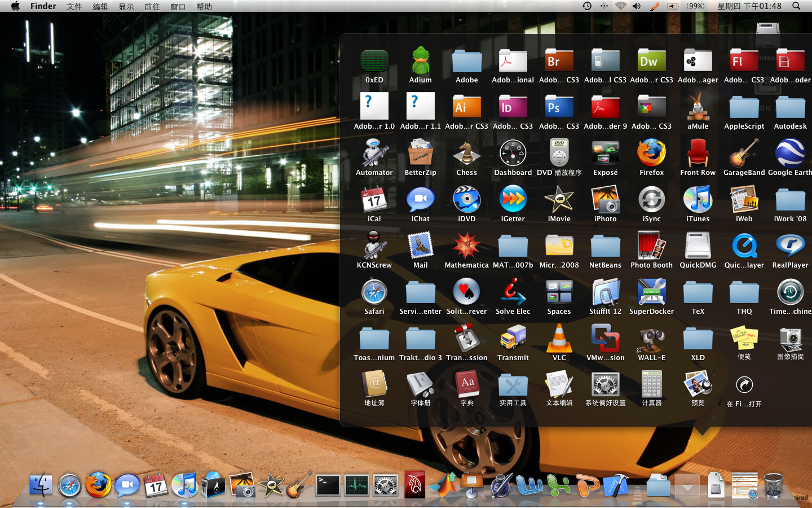Launch iGetter download manager

[513, 200]
